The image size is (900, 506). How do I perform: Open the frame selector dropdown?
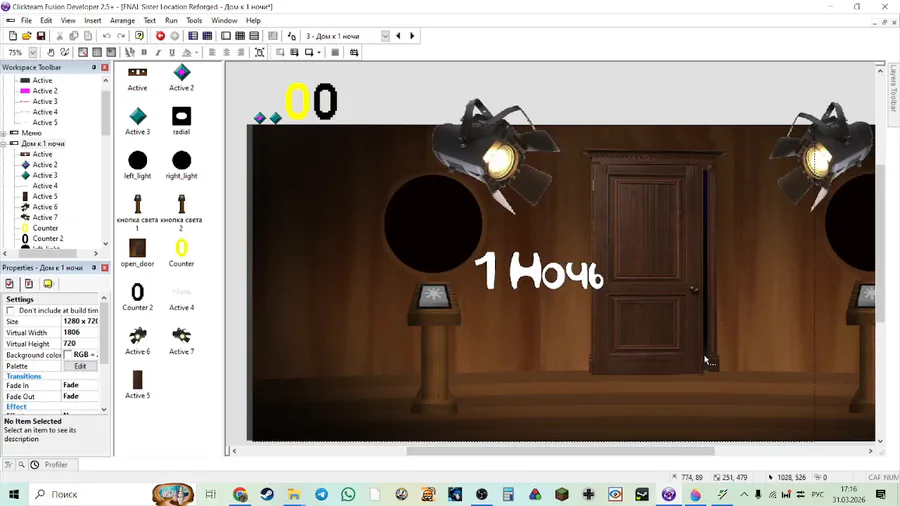385,36
